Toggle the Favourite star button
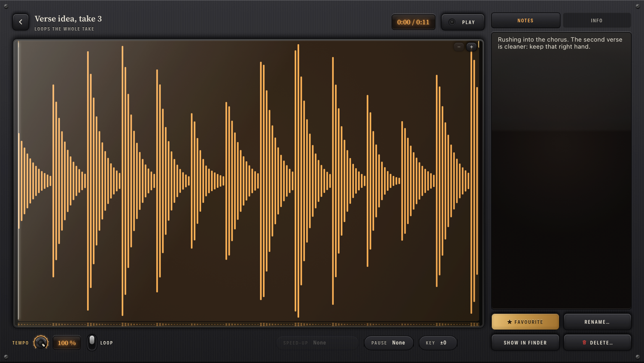Screen dimensions: 644x363 tap(525, 322)
